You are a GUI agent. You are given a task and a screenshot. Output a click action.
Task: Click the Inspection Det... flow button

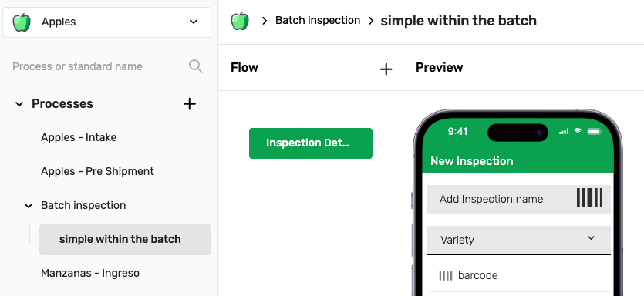[311, 143]
